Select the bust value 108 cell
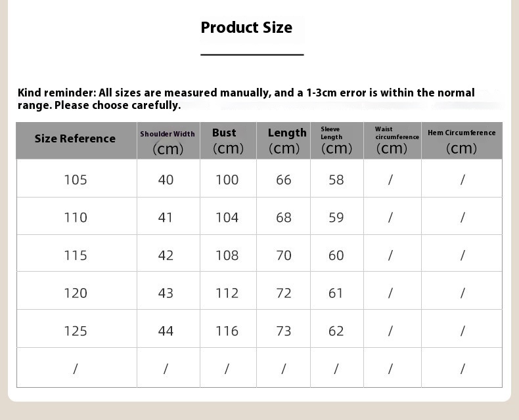This screenshot has width=519, height=420. tap(227, 255)
